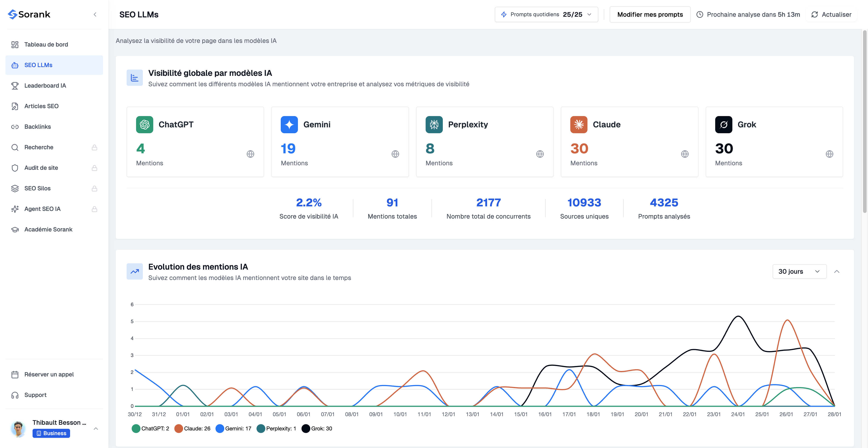Viewport: 868px width, 448px height.
Task: Expand the Prompts quotidiens 25/25 dropdown
Action: [546, 14]
